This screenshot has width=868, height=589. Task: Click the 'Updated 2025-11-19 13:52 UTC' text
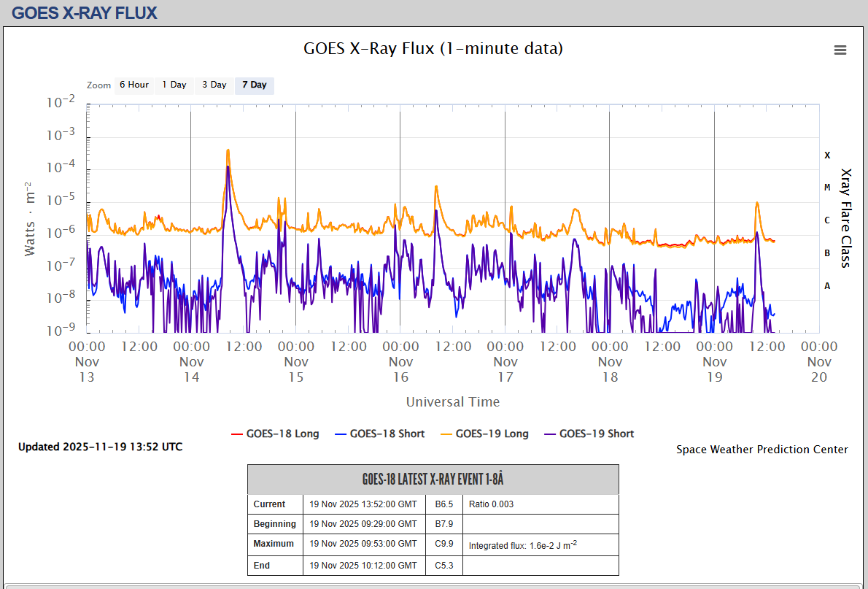point(101,447)
